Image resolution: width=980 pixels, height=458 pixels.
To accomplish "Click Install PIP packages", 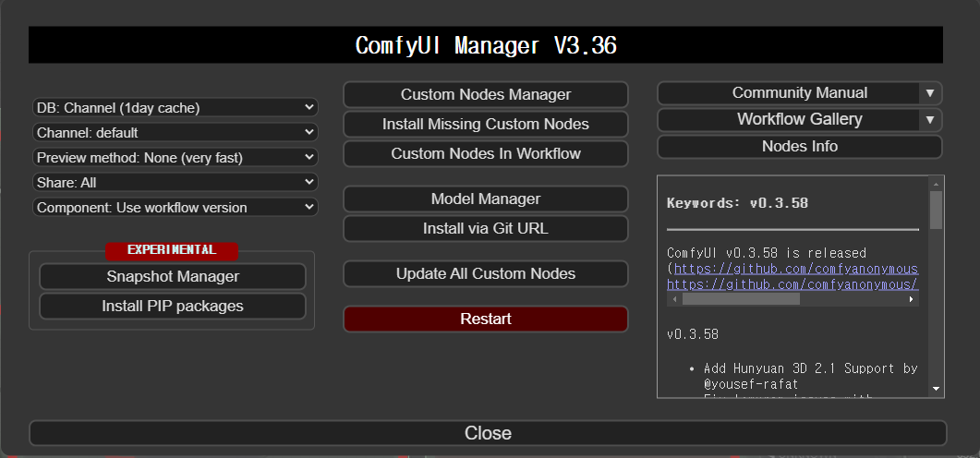I will pyautogui.click(x=173, y=307).
